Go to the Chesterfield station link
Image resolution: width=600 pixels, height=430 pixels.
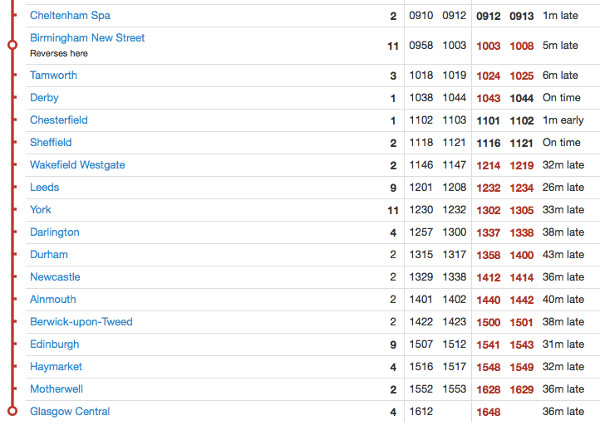[x=59, y=120]
